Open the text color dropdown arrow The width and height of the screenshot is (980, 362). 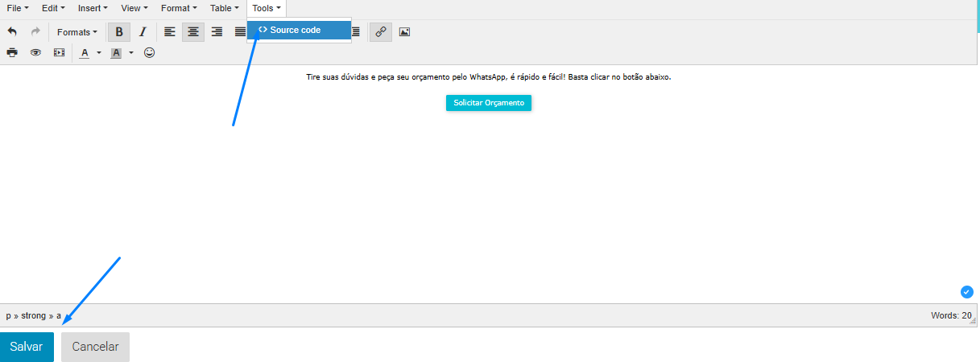pos(99,53)
